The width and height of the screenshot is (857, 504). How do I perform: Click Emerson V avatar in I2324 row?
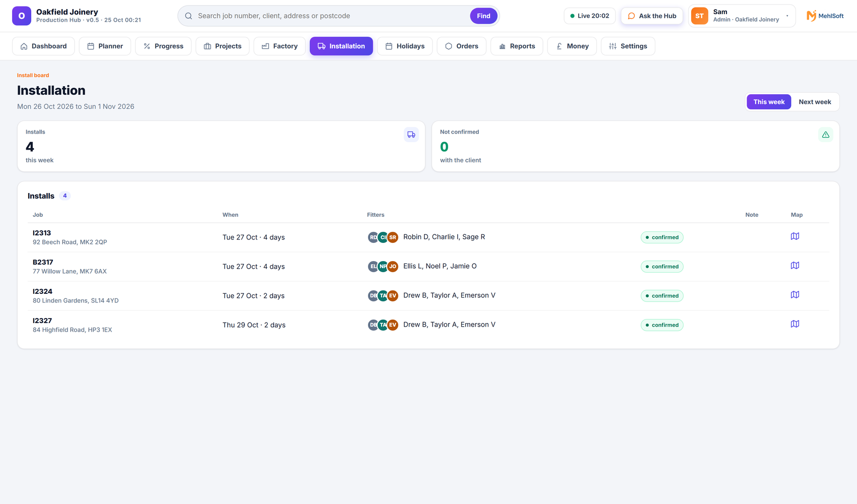click(x=393, y=296)
